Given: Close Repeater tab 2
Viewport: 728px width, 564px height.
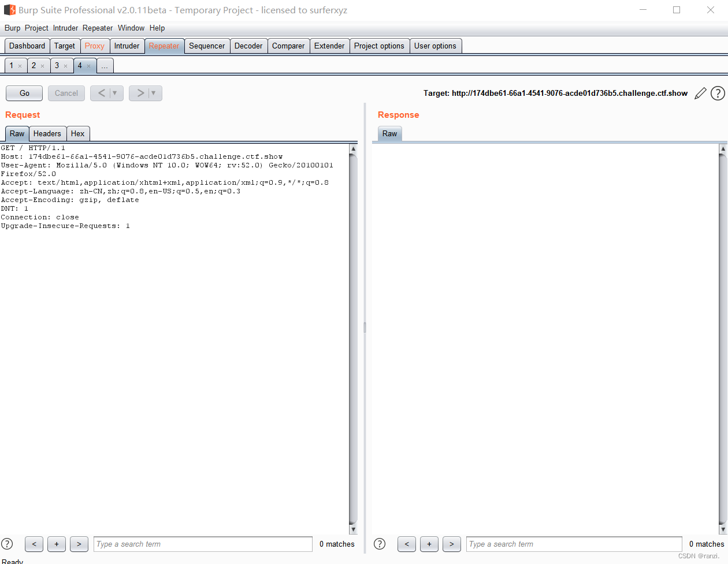Looking at the screenshot, I should [42, 66].
